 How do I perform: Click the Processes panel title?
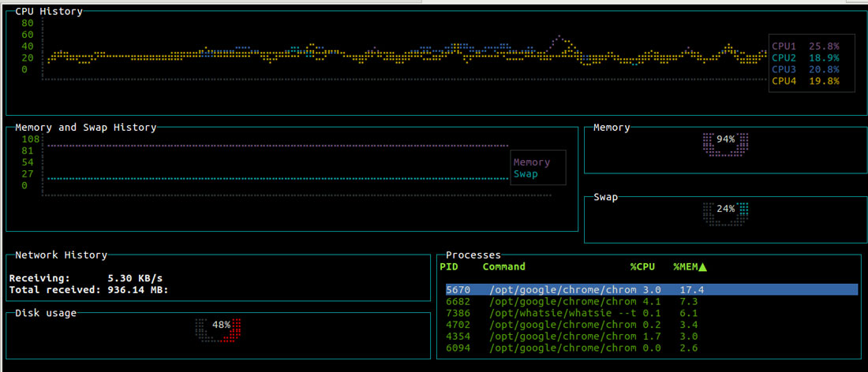[x=473, y=255]
